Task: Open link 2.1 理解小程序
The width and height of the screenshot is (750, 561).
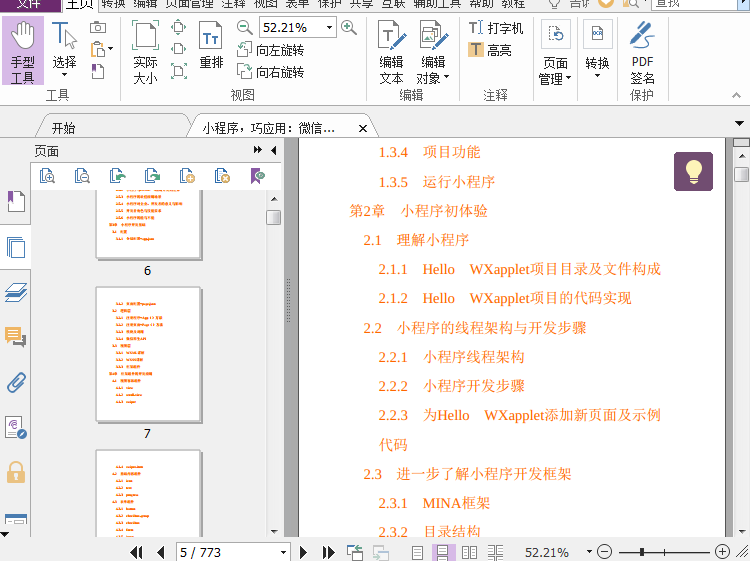Action: [x=416, y=240]
